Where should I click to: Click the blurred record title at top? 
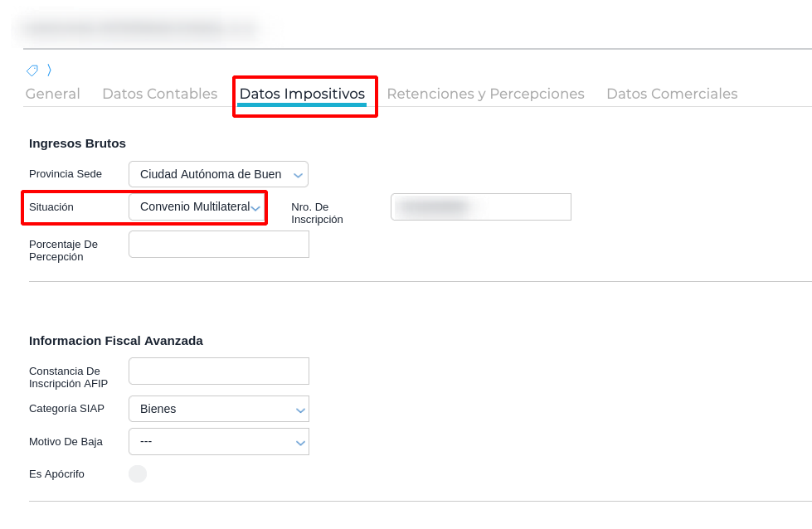[137, 29]
